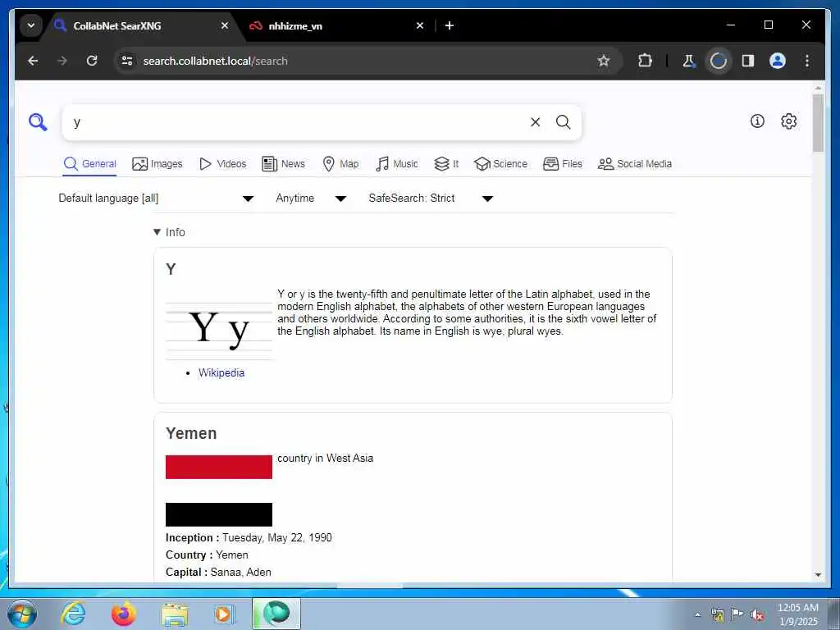Open the Default language dropdown
The width and height of the screenshot is (840, 630).
coord(155,199)
